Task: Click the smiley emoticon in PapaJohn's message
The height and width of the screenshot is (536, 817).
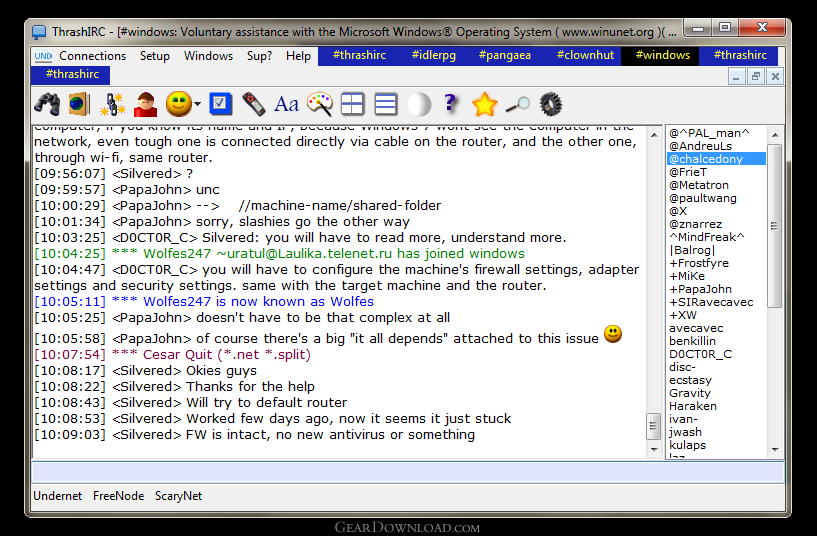Action: (x=613, y=334)
